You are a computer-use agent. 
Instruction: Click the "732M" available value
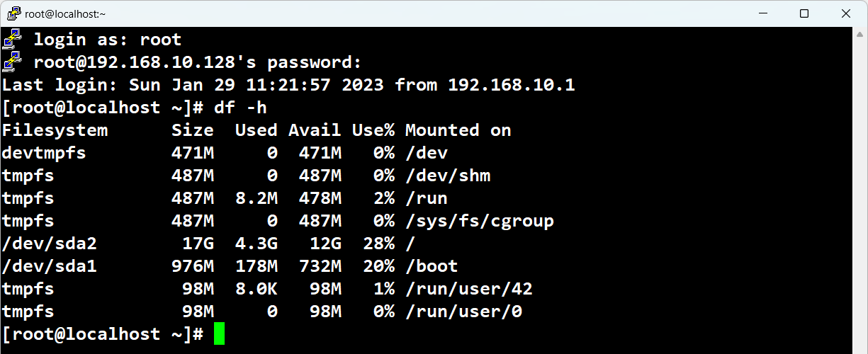pyautogui.click(x=320, y=266)
